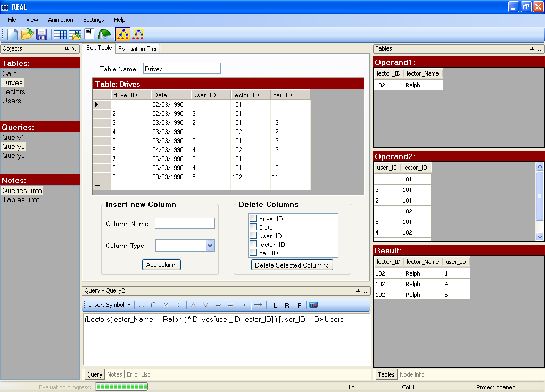Click the blue table icon in query toolbar
Image resolution: width=545 pixels, height=392 pixels.
click(313, 305)
